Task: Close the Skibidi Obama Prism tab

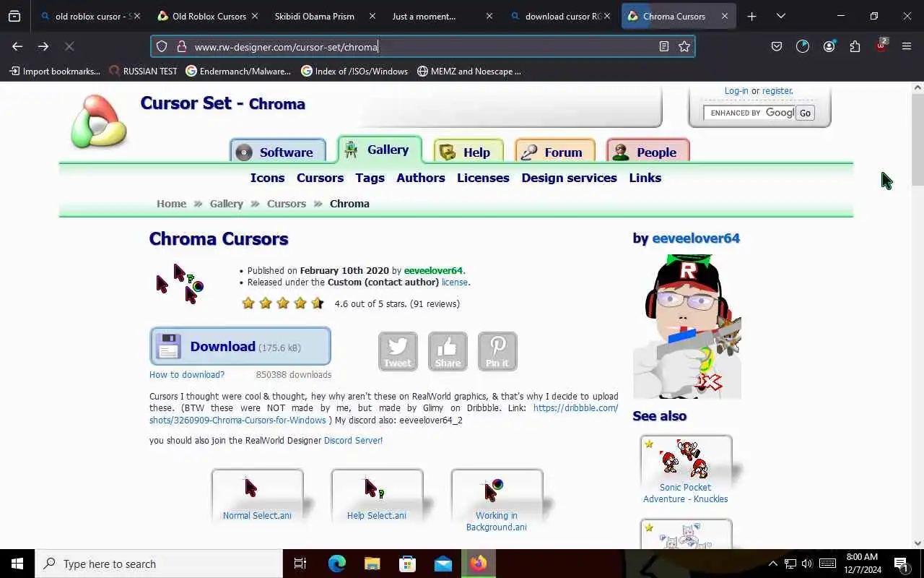Action: (x=372, y=16)
